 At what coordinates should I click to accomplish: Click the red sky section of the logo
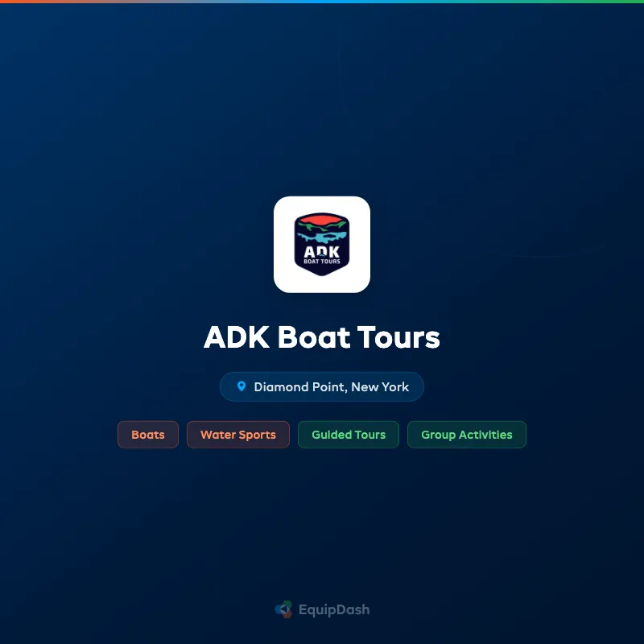322,219
